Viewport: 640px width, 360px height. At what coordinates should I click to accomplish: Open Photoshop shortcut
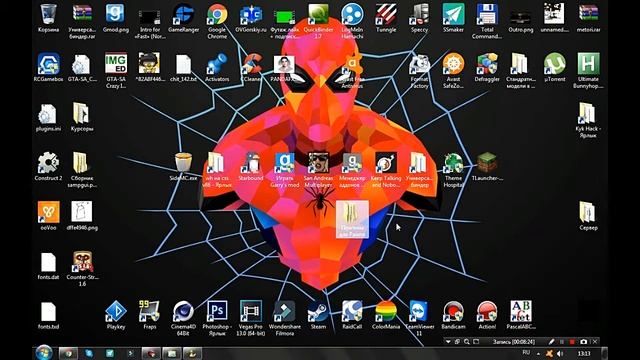217,318
